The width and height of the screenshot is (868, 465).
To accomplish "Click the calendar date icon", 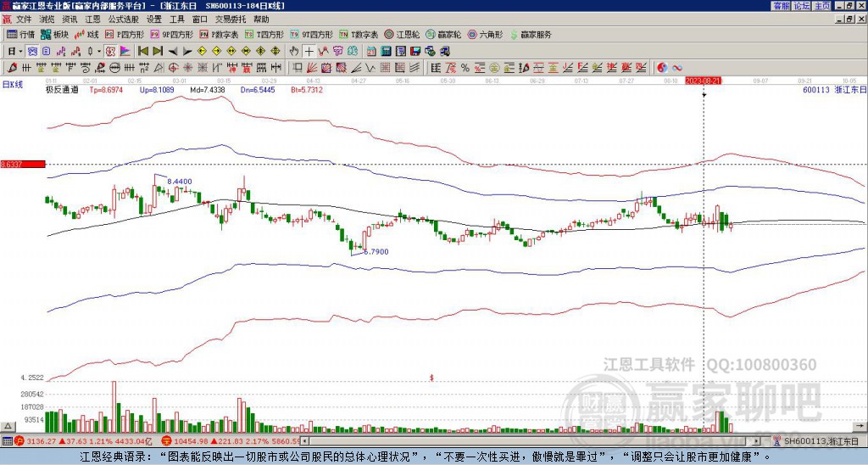I will coord(371,52).
